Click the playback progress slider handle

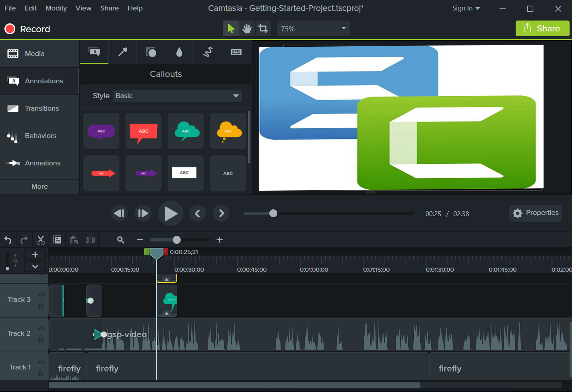click(x=273, y=213)
